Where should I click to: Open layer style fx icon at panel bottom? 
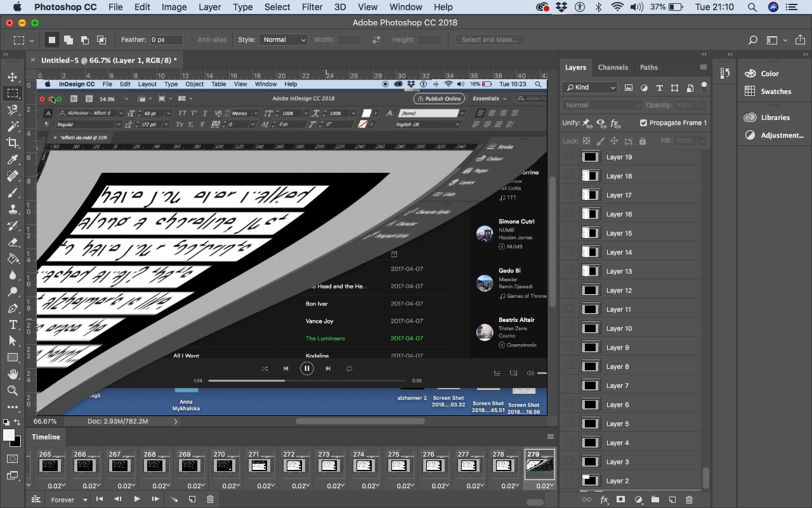(604, 500)
